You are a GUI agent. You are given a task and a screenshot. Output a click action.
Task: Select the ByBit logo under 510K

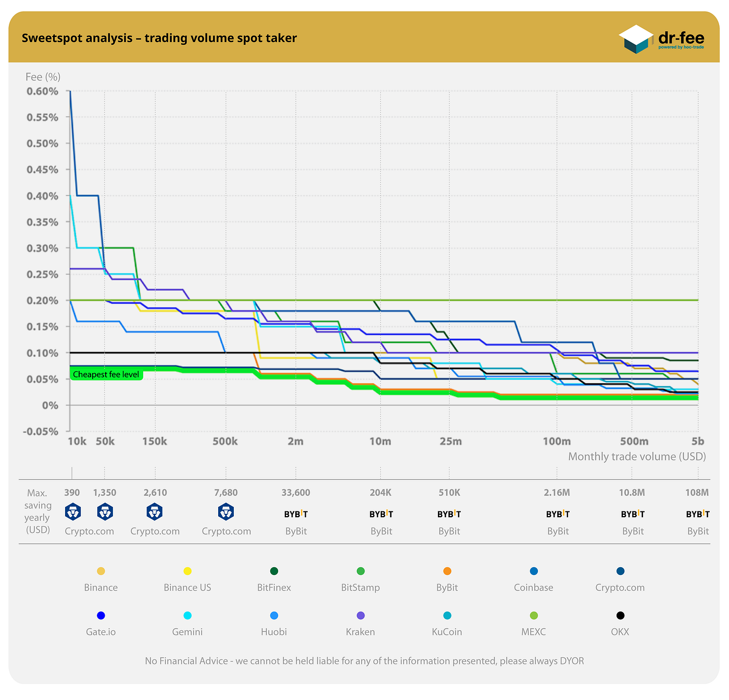coord(449,514)
